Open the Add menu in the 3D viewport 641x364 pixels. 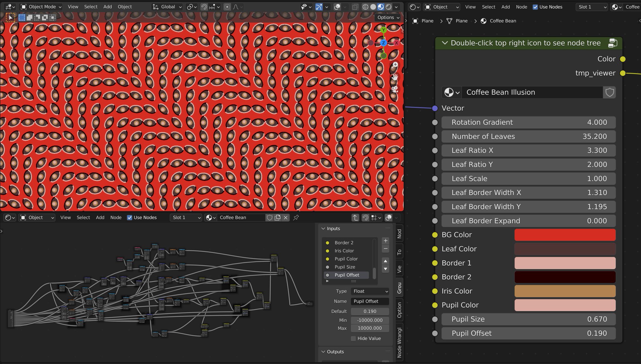pyautogui.click(x=108, y=7)
